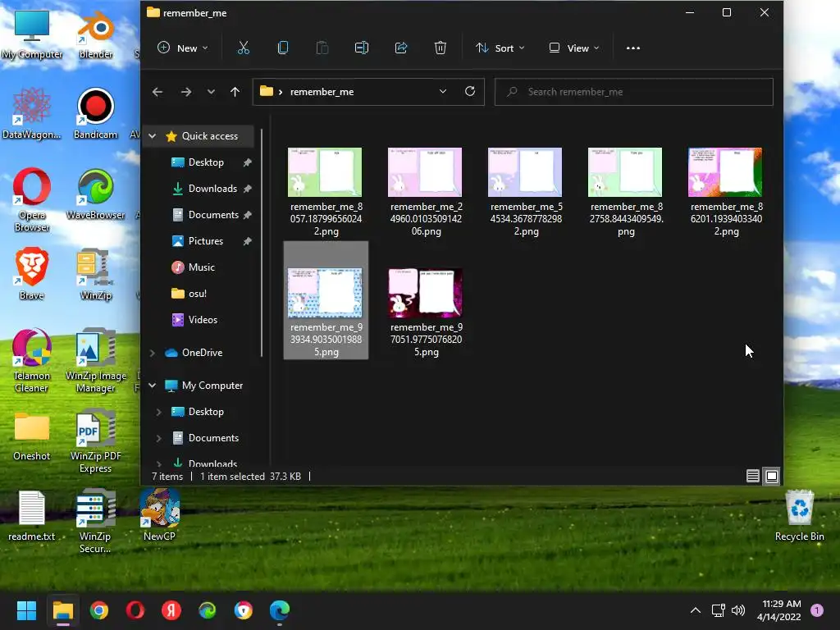840x630 pixels.
Task: Open the Sort dropdown menu
Action: pos(500,48)
